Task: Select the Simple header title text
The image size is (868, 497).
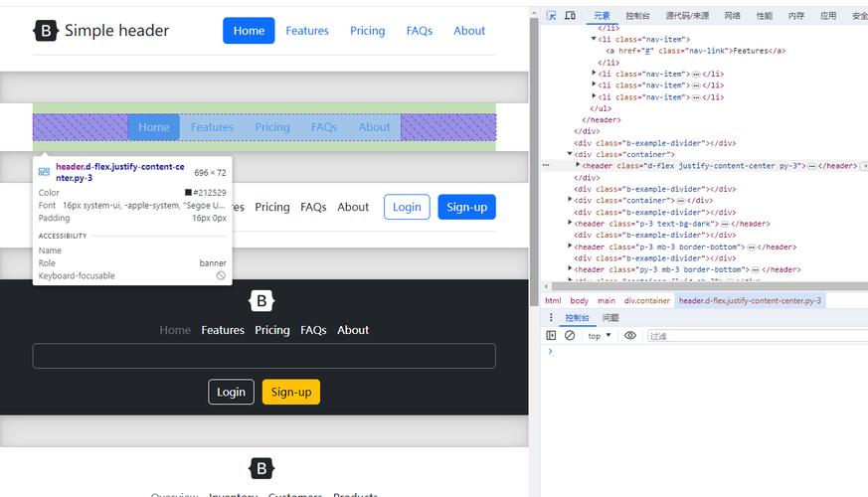Action: 116,31
